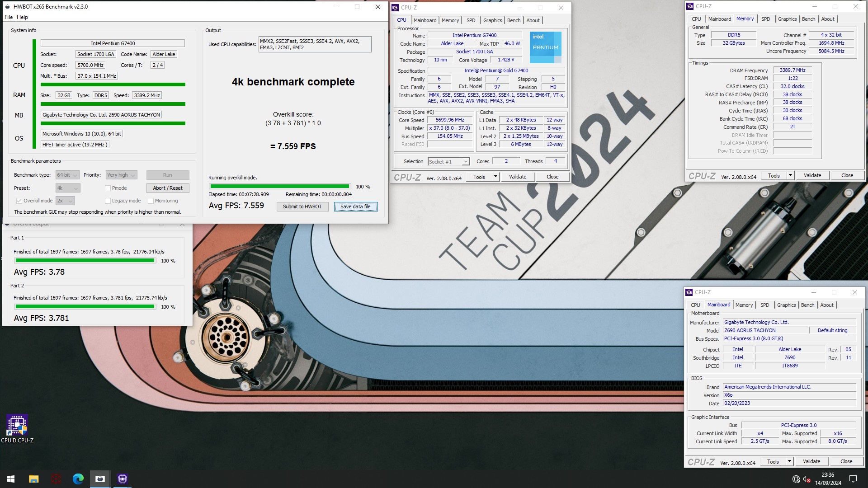The image size is (868, 488).
Task: Click the muted volume tray icon
Action: click(807, 479)
